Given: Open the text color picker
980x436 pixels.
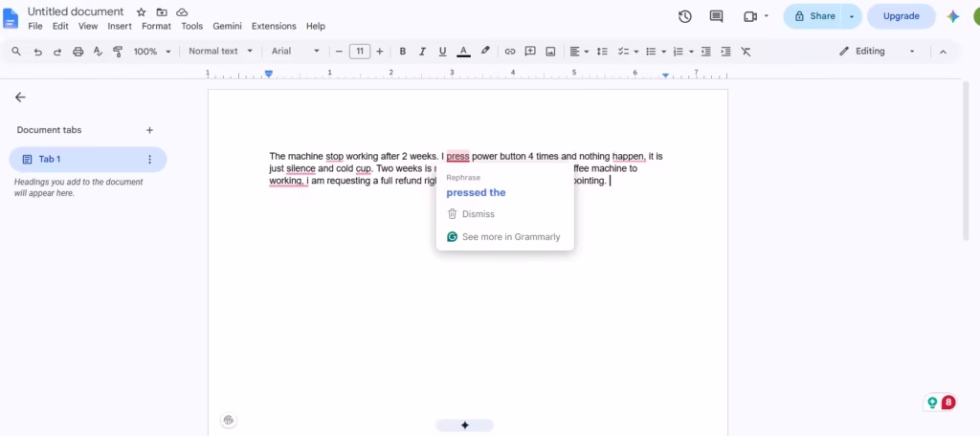Looking at the screenshot, I should click(x=463, y=52).
